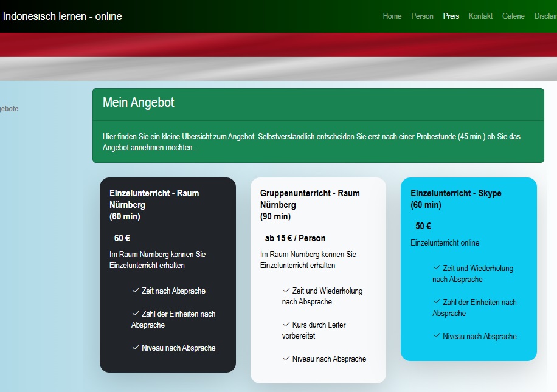Click checkmark beside 'Zeit und Wiederholung' in white card
The width and height of the screenshot is (557, 392).
click(286, 291)
